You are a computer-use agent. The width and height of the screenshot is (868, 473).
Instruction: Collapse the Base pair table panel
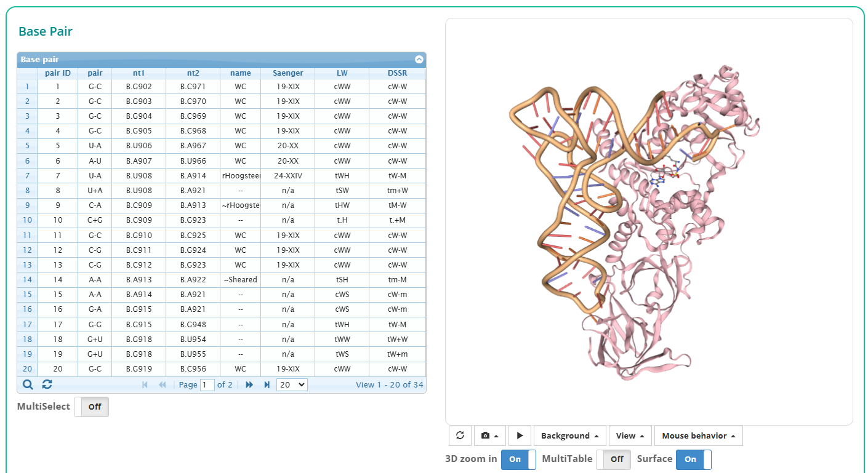419,60
